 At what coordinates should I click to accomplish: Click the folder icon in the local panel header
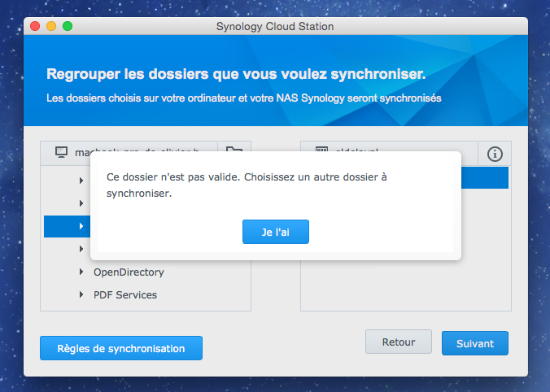point(234,150)
